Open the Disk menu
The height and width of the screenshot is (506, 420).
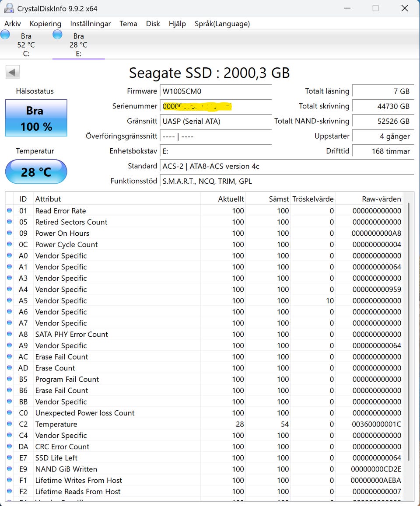point(153,24)
